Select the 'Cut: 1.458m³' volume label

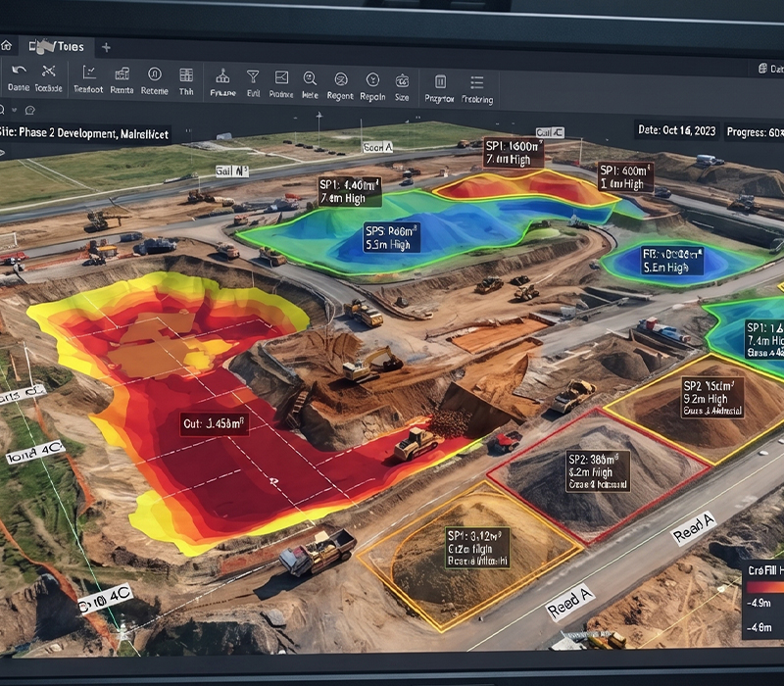click(x=215, y=424)
